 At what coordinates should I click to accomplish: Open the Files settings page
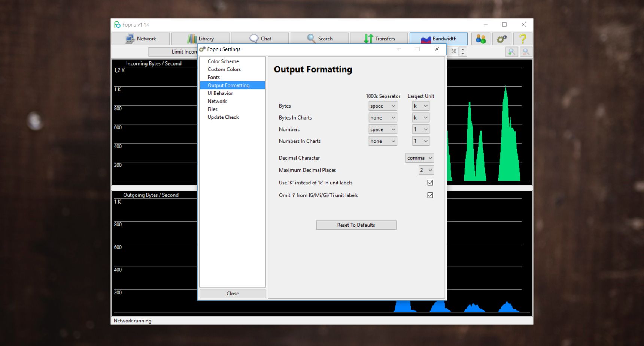[x=212, y=109]
